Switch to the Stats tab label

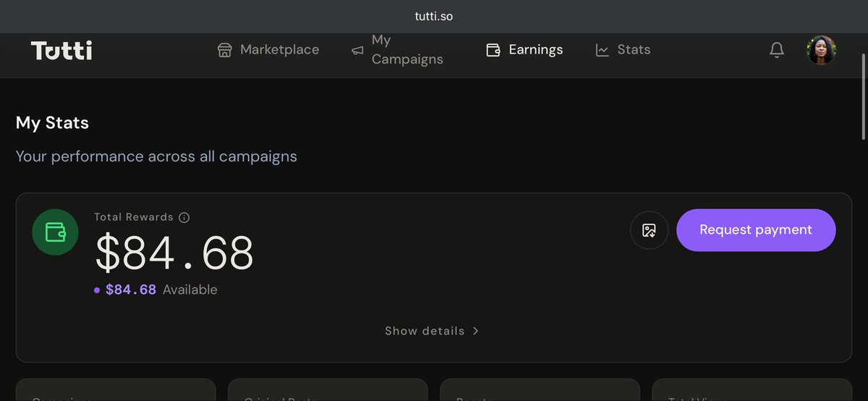634,50
